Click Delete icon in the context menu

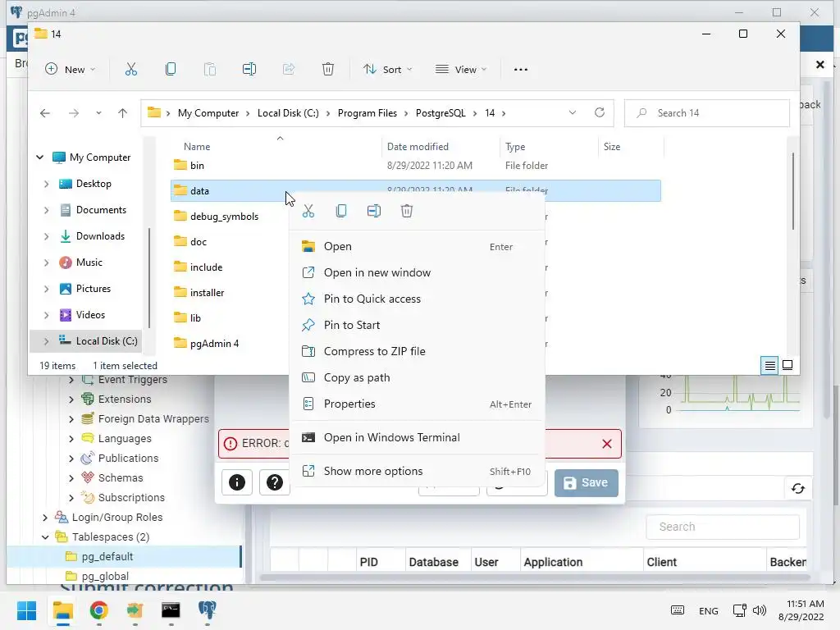point(407,211)
